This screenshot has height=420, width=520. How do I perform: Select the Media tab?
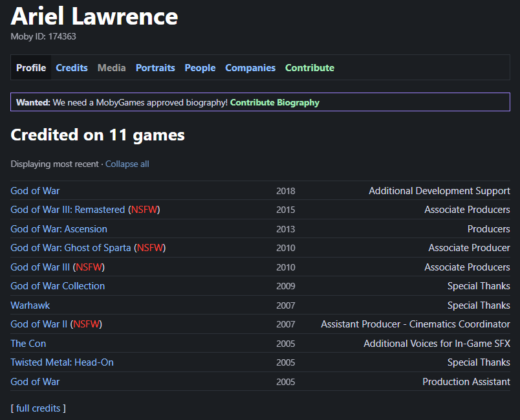click(112, 68)
